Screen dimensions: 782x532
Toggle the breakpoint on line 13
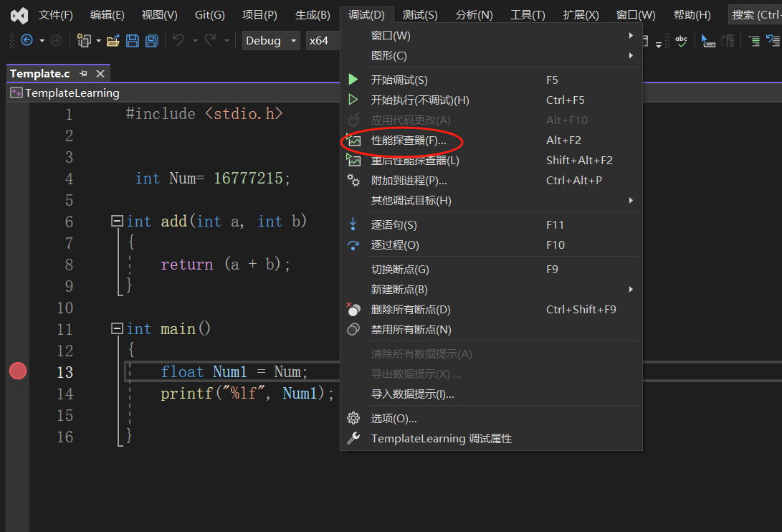[x=18, y=371]
